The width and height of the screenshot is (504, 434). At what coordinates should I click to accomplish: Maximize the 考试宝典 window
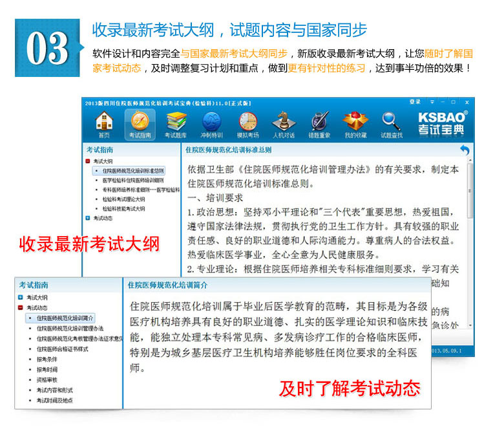[453, 102]
